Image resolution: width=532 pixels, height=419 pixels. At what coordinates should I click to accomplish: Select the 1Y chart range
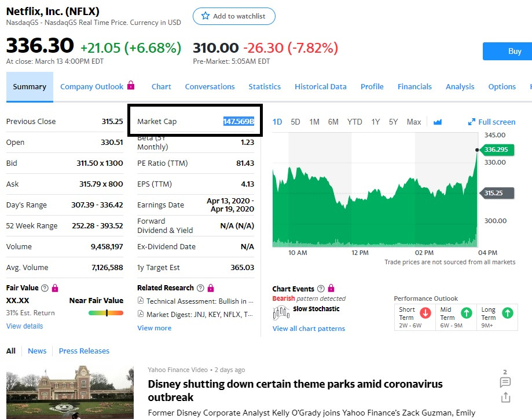click(376, 122)
